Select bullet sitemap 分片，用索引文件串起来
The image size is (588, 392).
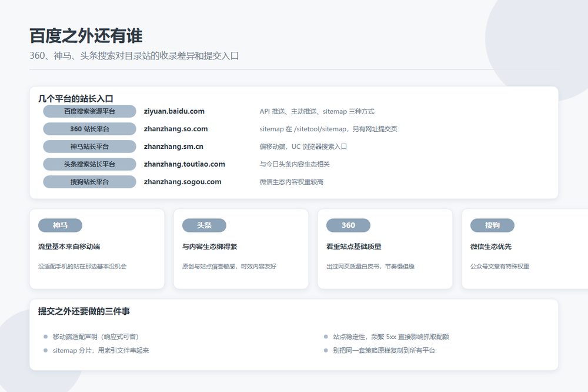(101, 351)
